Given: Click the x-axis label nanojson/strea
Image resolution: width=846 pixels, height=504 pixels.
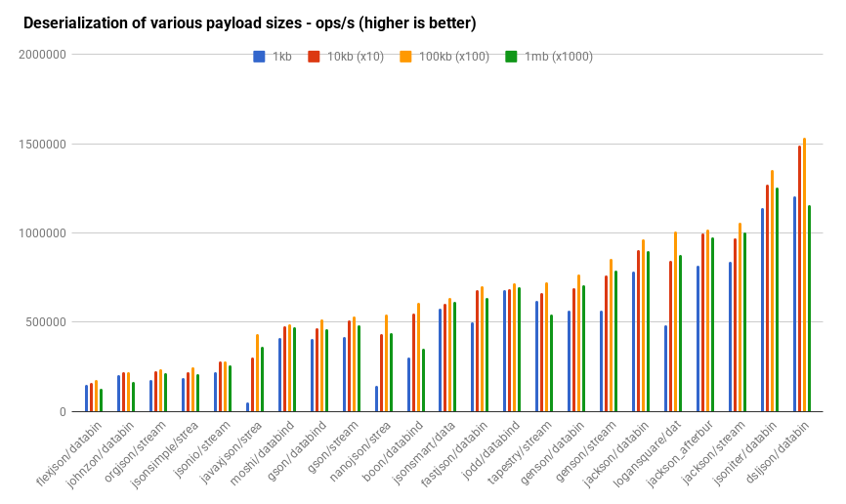Looking at the screenshot, I should point(360,452).
